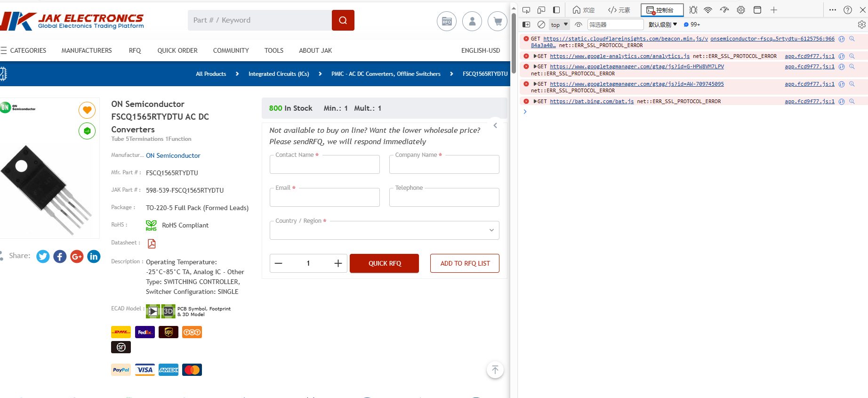The width and height of the screenshot is (868, 398).
Task: Toggle device emulation in DevTools
Action: click(x=541, y=10)
